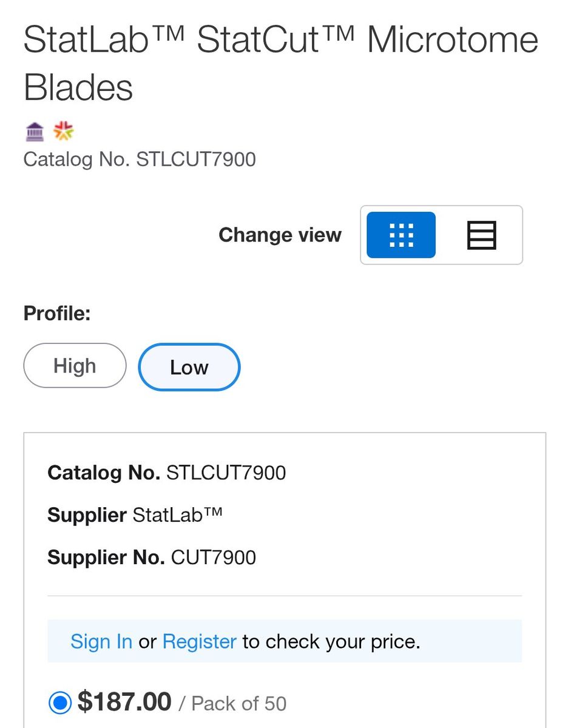Open the Sign In link
568x728 pixels.
click(101, 641)
